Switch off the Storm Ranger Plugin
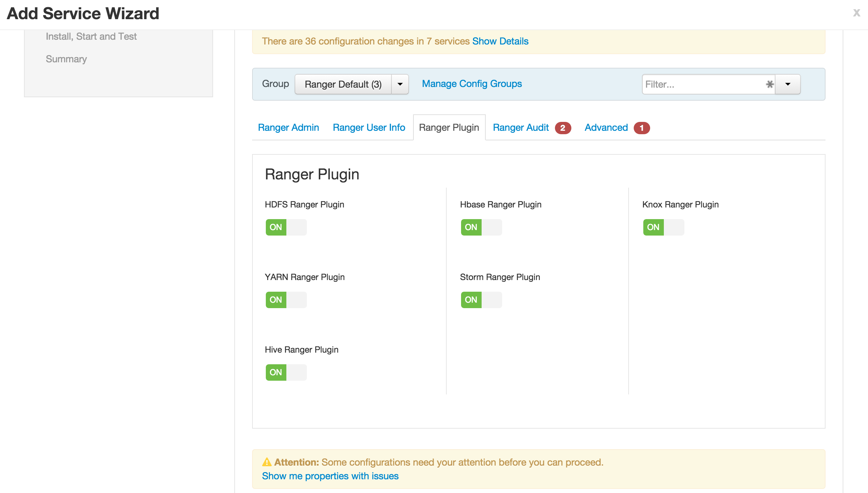The height and width of the screenshot is (493, 868). (x=481, y=300)
